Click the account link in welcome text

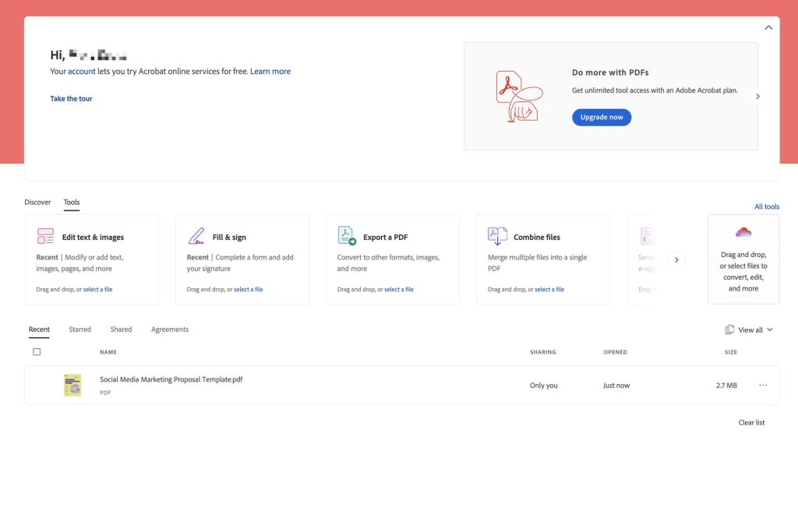click(81, 71)
